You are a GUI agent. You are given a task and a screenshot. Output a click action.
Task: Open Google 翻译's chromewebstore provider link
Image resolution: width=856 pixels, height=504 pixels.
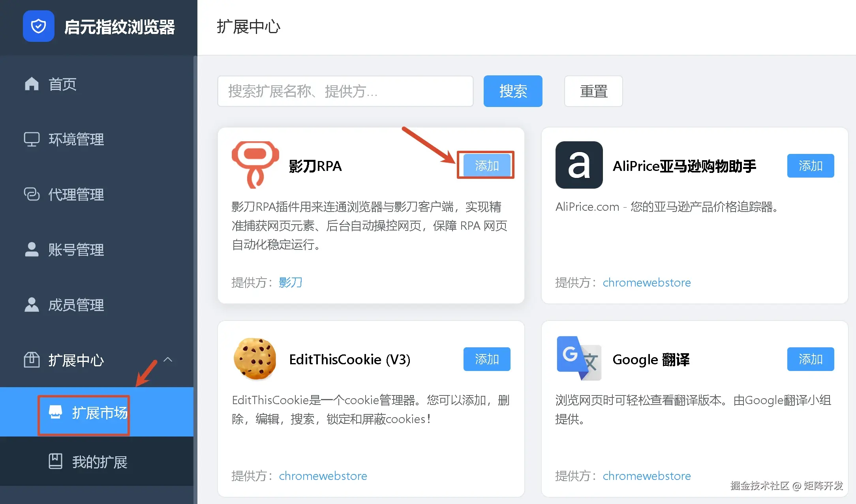click(647, 476)
